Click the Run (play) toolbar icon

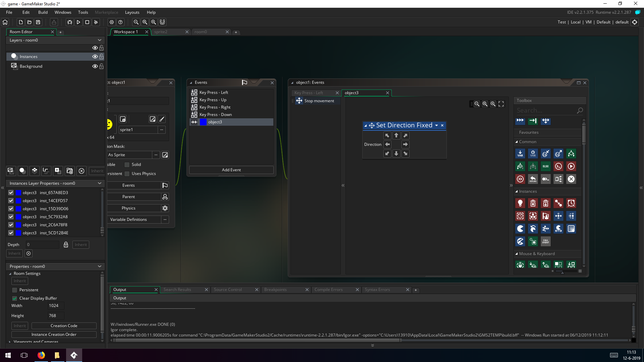[78, 22]
